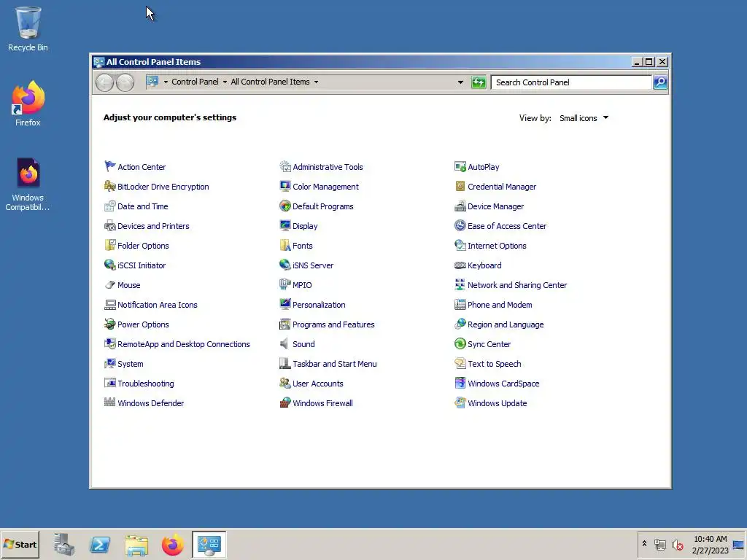The image size is (747, 560).
Task: Open the Taskbar and Start Menu link
Action: [334, 364]
